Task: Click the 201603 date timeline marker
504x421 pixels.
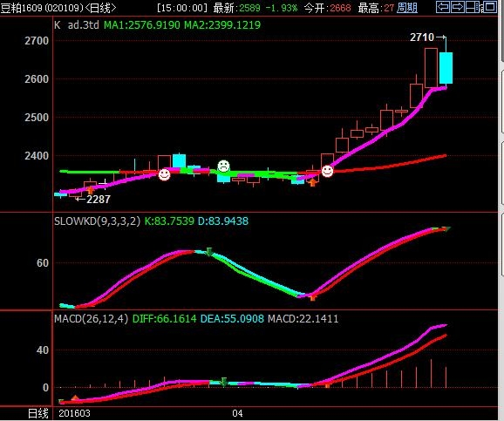Action: [x=74, y=413]
